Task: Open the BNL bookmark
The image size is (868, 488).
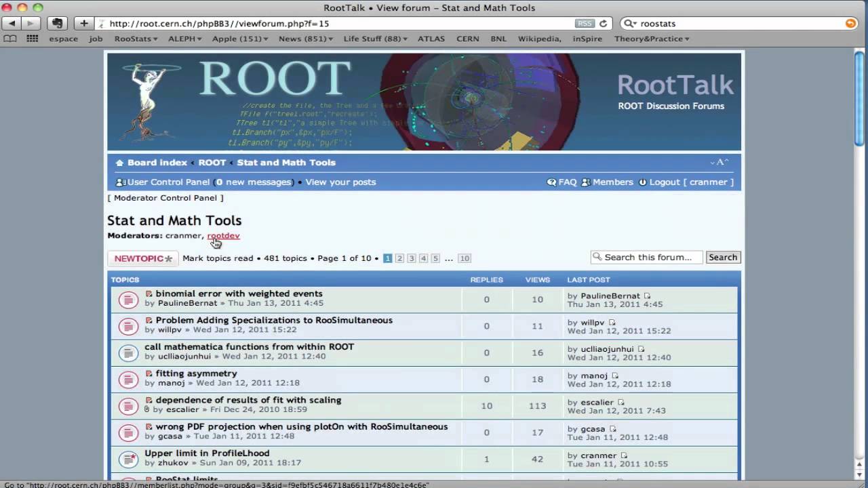Action: coord(498,39)
